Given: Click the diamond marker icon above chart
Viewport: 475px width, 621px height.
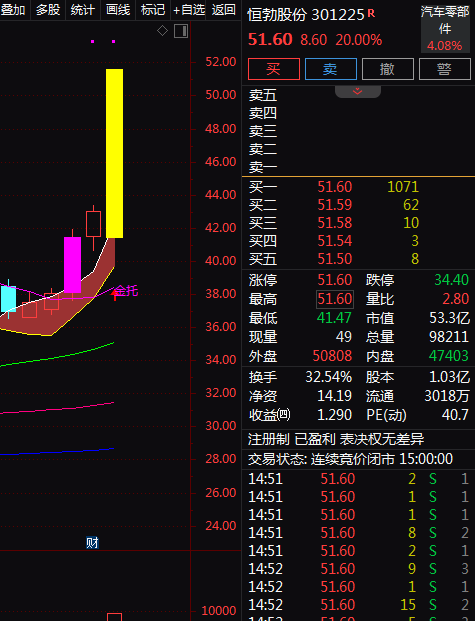Looking at the screenshot, I should tap(162, 30).
